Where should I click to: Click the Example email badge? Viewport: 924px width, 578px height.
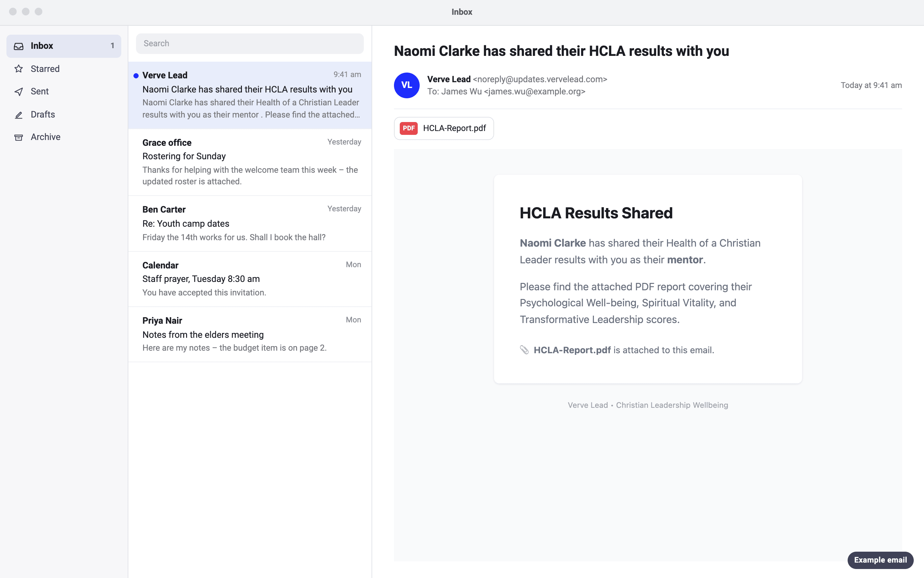pos(880,560)
